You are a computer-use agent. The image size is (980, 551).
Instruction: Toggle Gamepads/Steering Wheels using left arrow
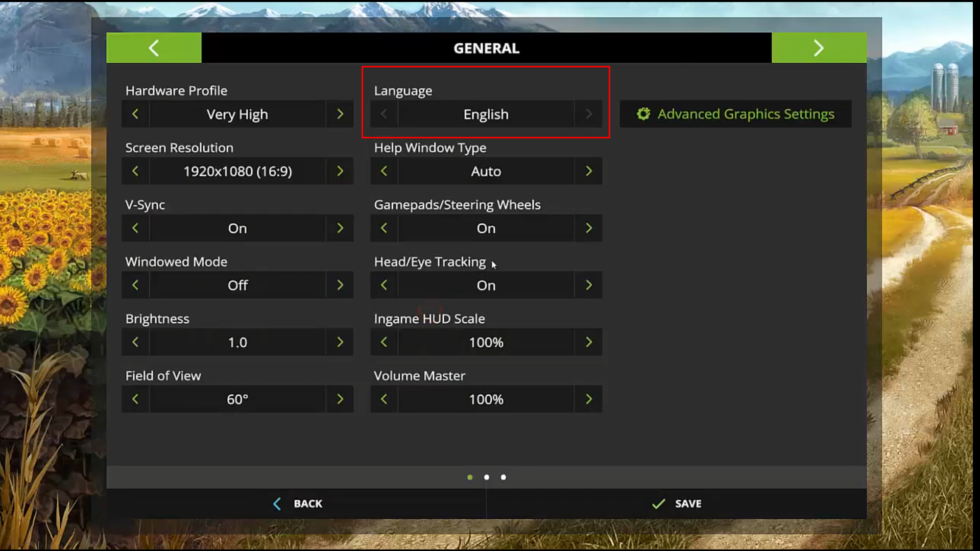pos(384,228)
